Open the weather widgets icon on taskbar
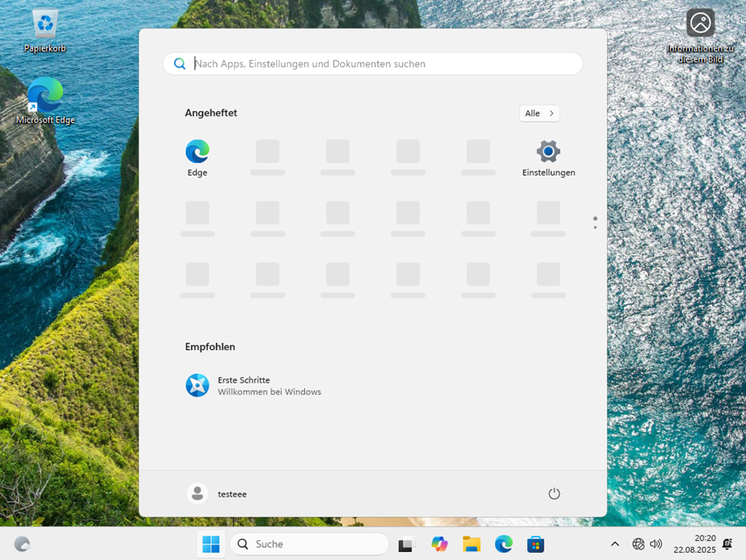 pos(22,544)
